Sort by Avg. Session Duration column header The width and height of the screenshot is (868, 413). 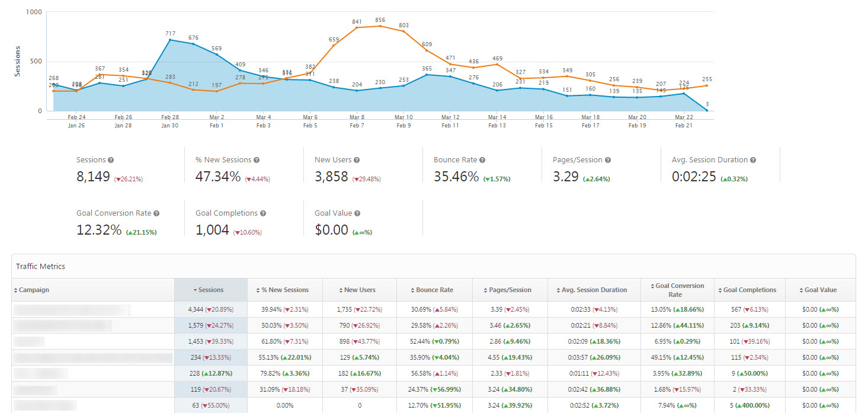pyautogui.click(x=594, y=290)
